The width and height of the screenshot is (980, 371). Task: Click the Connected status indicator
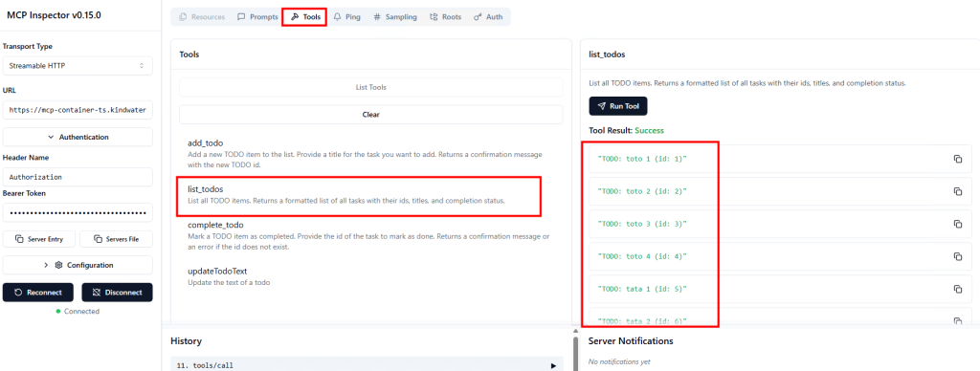coord(78,311)
